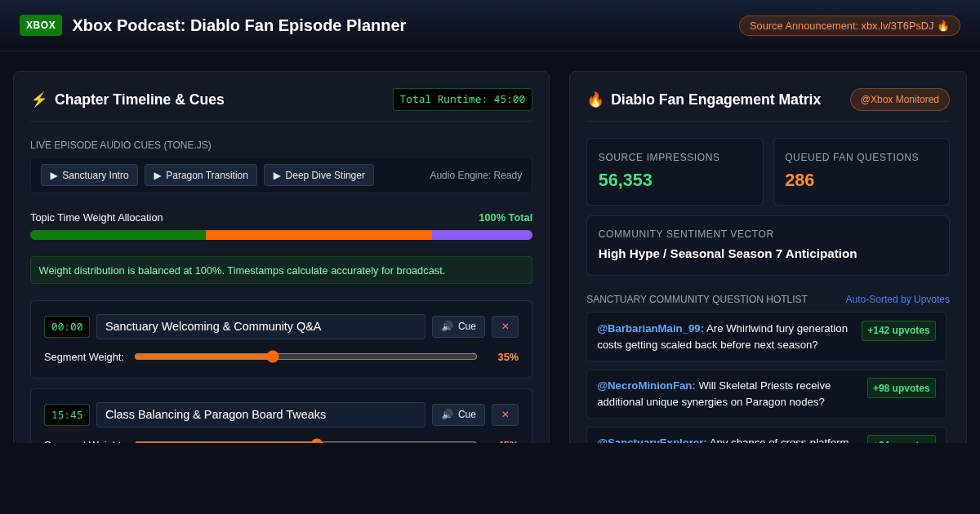Click the @Xbox Monitored badge

[x=900, y=100]
